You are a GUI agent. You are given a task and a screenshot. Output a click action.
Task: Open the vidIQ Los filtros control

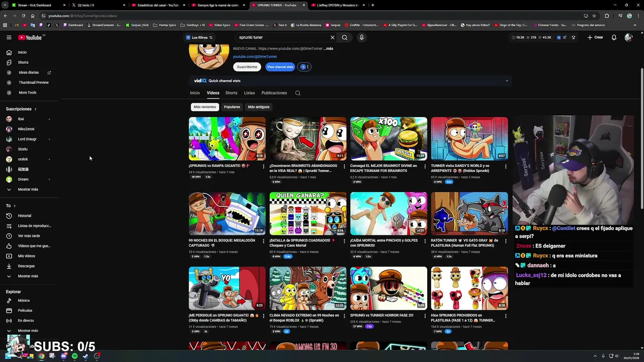(x=200, y=37)
